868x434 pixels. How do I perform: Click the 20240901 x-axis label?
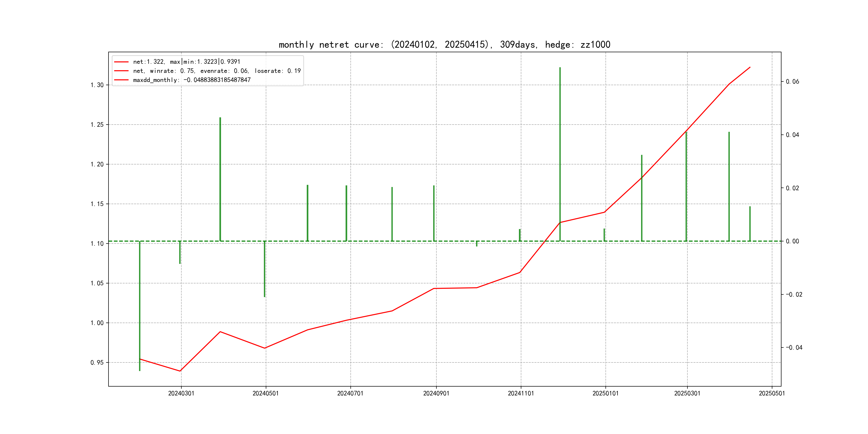coord(436,393)
